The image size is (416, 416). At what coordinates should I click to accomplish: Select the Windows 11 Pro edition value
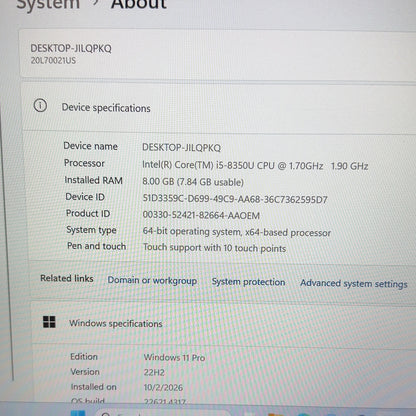pyautogui.click(x=174, y=358)
